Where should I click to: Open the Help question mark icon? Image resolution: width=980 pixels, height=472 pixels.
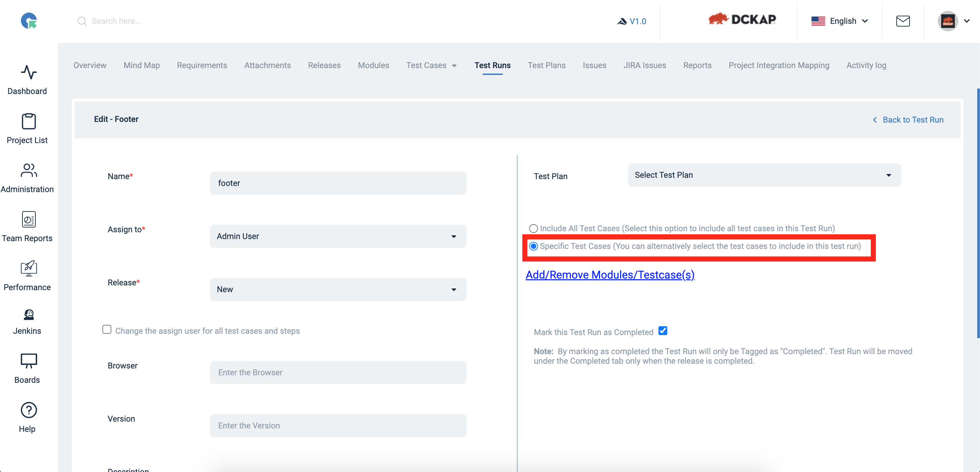click(29, 410)
